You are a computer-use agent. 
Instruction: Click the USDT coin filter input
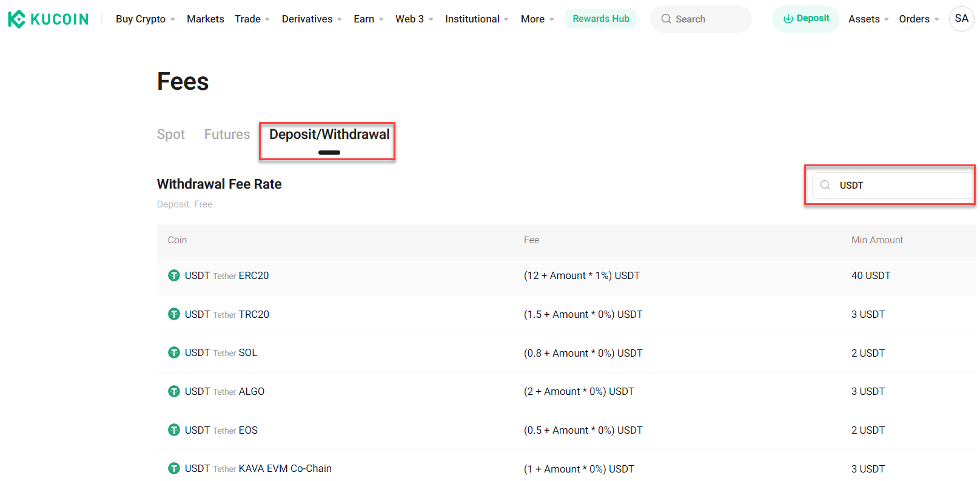tap(893, 185)
